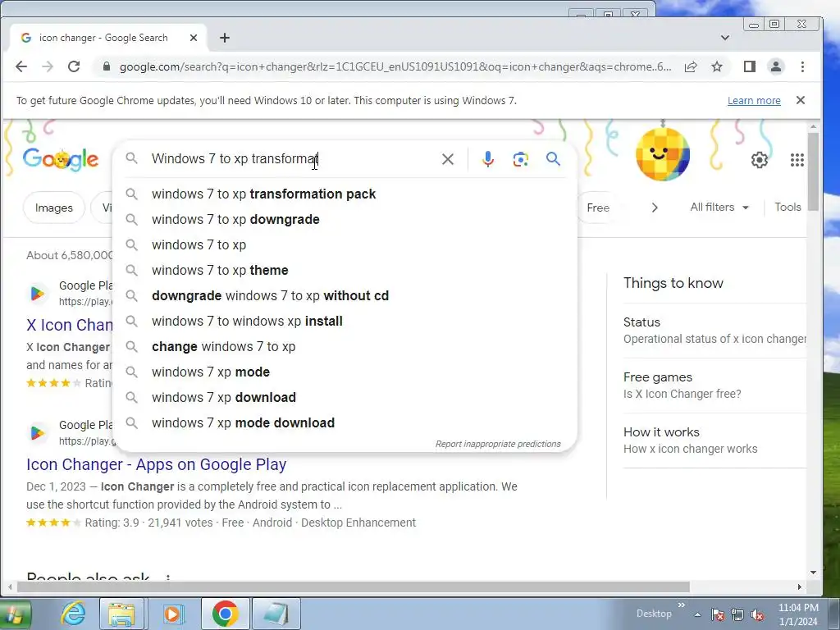This screenshot has height=630, width=840.
Task: Choose 'windows 7 to windows xp install'
Action: pos(345,322)
